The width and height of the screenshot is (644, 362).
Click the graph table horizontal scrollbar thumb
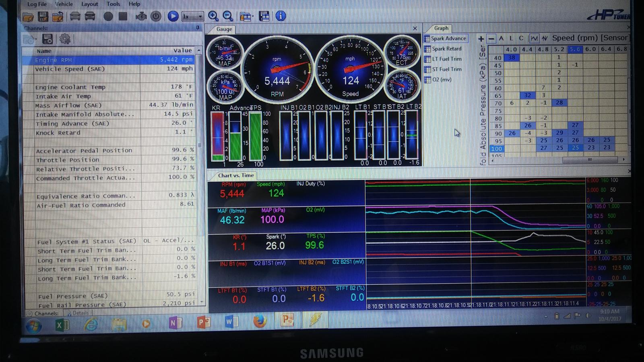[x=589, y=160]
